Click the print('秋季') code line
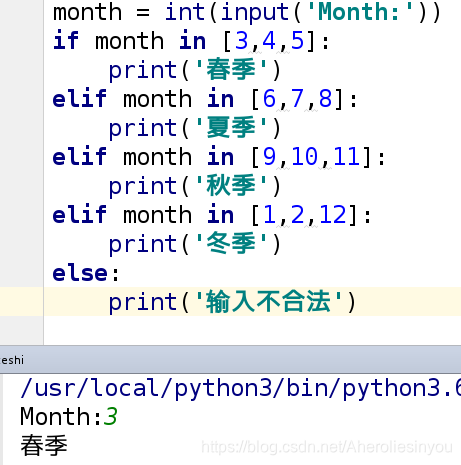 coord(195,186)
